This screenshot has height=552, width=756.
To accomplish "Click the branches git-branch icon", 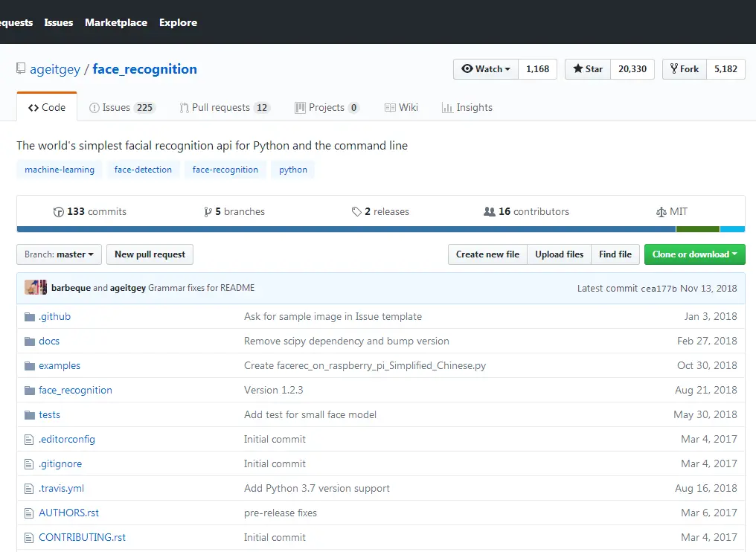I will 208,211.
